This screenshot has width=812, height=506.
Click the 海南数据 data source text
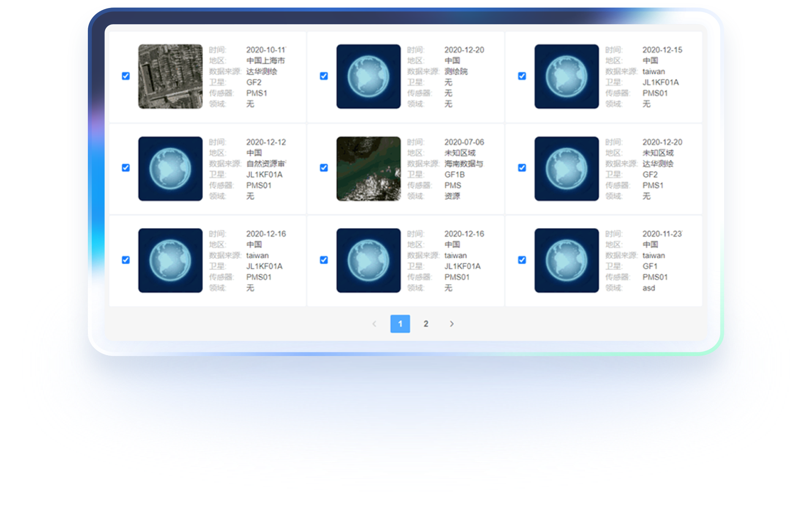click(464, 164)
